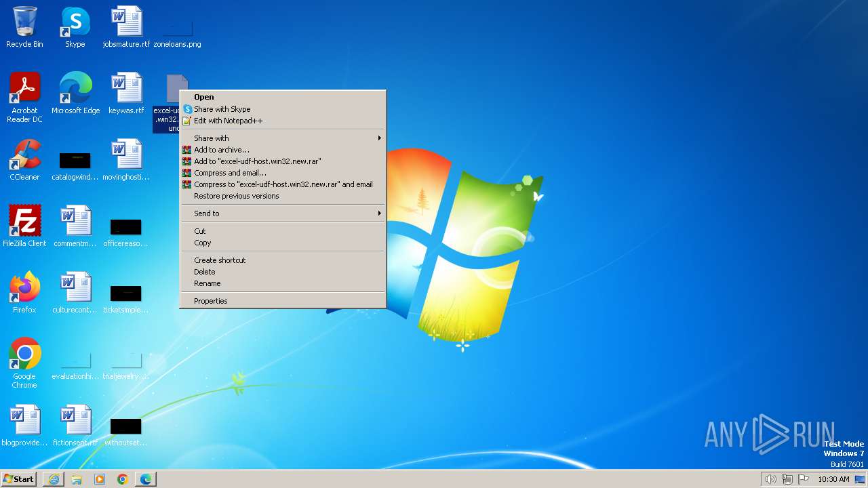Select trialjewelry file icon

(126, 366)
